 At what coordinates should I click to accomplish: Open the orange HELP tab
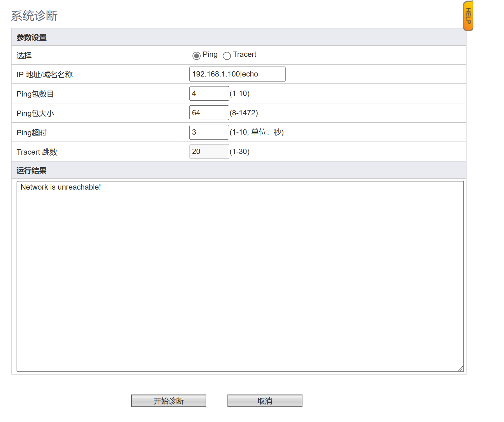click(x=468, y=16)
